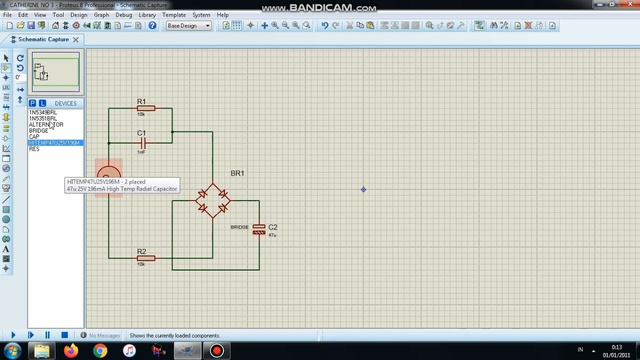Select the 2D Graphics Line tool

click(x=6, y=200)
